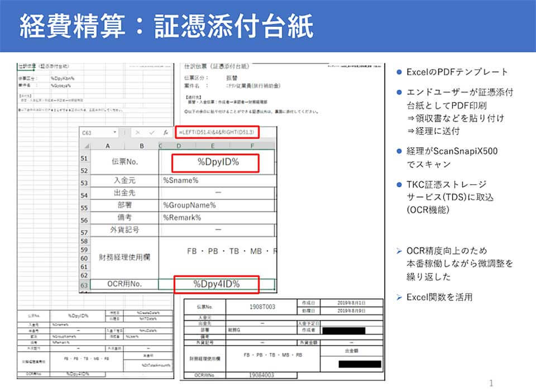Click the bullet text 経理がScanSnapiX500
The image size is (536, 392).
pos(452,151)
